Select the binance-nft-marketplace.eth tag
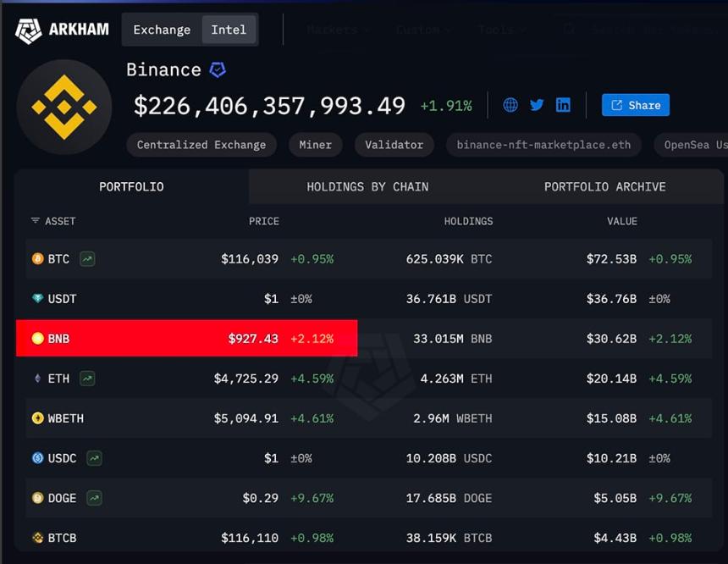The image size is (728, 564). [543, 145]
